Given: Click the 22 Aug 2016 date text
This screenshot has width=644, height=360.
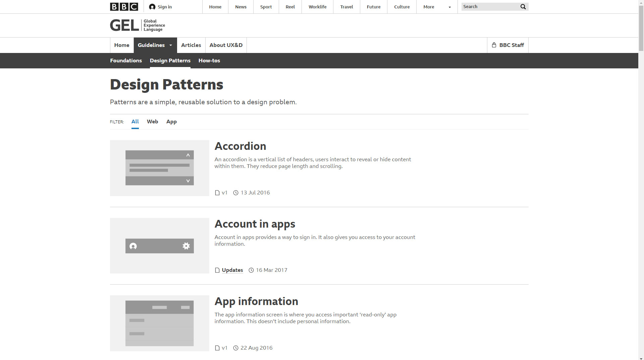Looking at the screenshot, I should click(x=257, y=348).
